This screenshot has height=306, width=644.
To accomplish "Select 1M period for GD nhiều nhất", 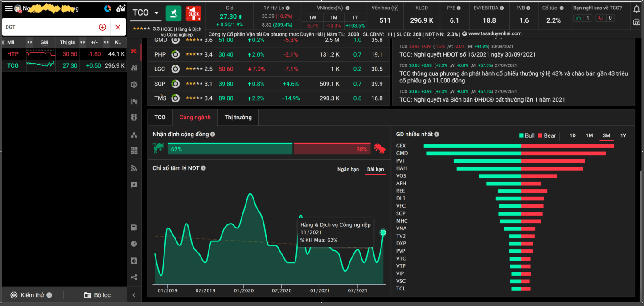I will tap(589, 135).
